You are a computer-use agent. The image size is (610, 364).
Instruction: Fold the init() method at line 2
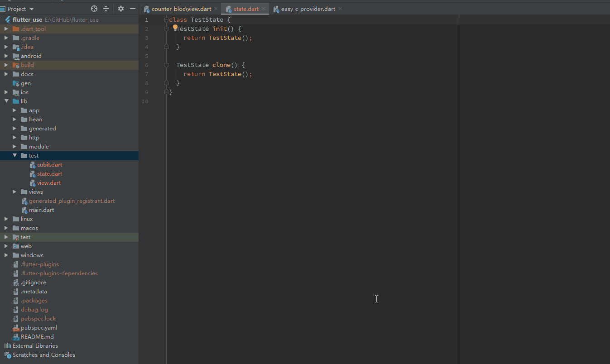click(x=166, y=29)
